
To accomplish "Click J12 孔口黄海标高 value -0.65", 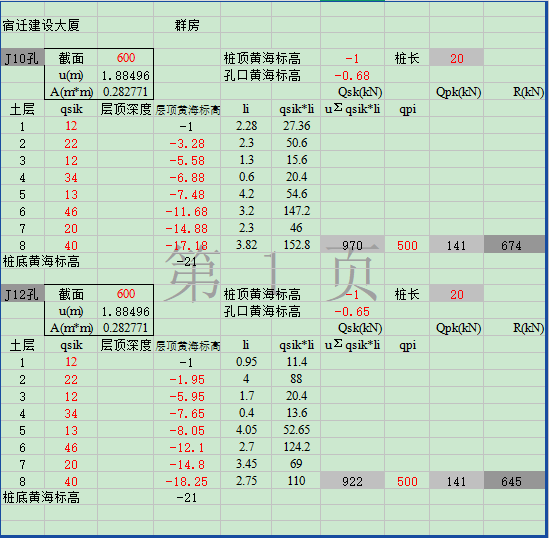I will (x=352, y=311).
